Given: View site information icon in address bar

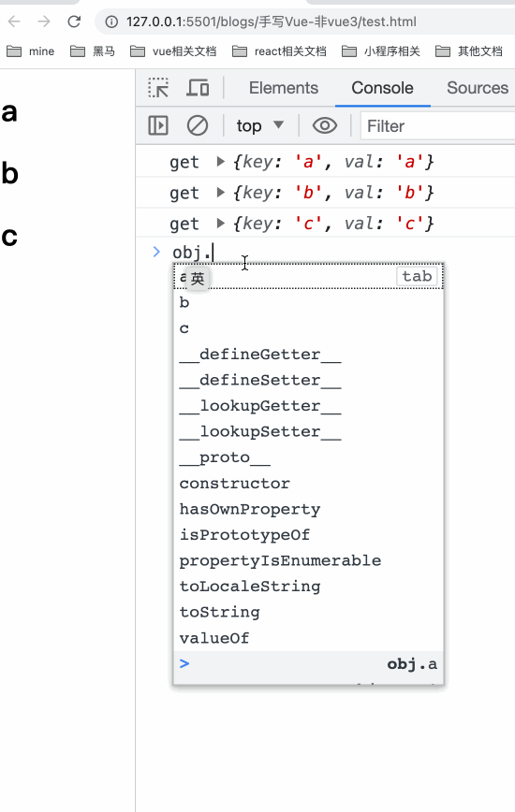Looking at the screenshot, I should pos(111,22).
